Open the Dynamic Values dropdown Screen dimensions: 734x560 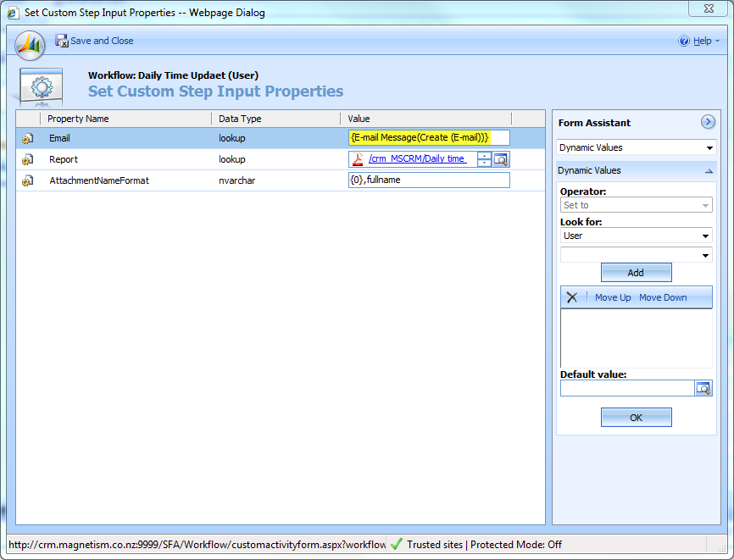[709, 147]
